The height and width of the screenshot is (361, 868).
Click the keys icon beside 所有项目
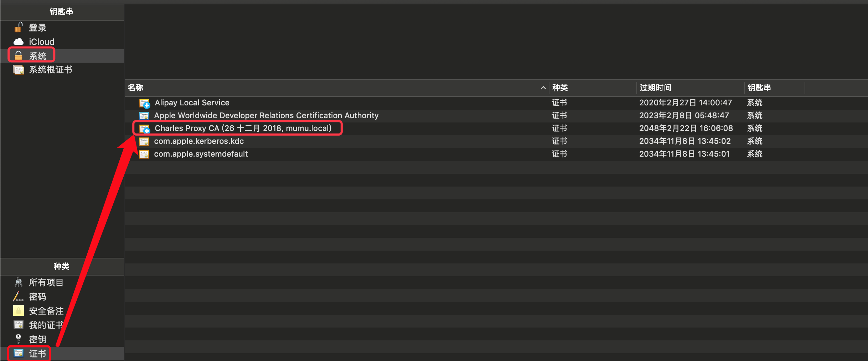click(19, 282)
